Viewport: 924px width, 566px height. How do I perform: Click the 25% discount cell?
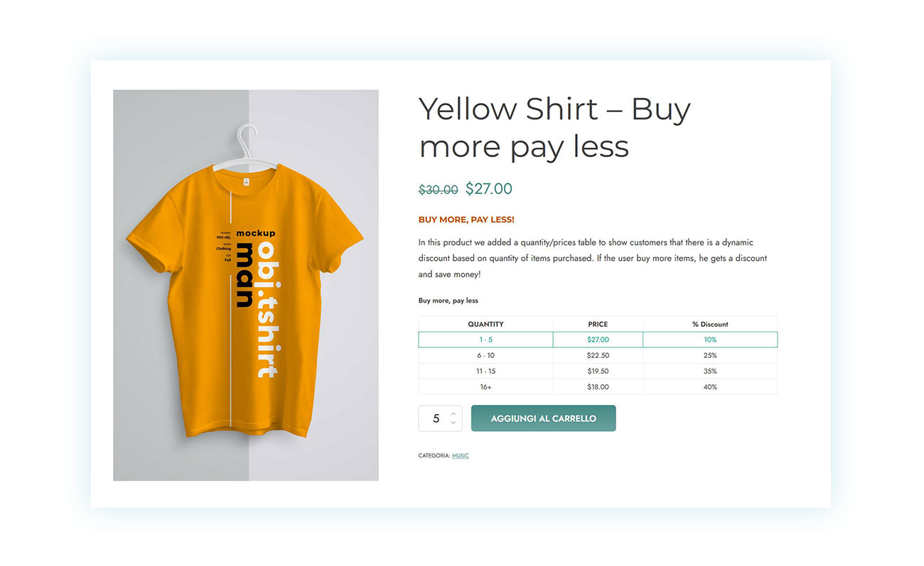pyautogui.click(x=710, y=355)
